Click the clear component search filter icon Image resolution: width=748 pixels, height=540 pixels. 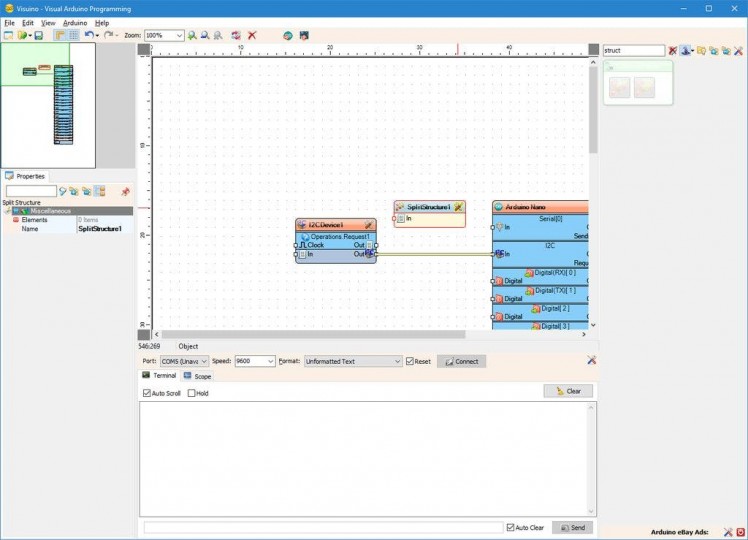[672, 50]
